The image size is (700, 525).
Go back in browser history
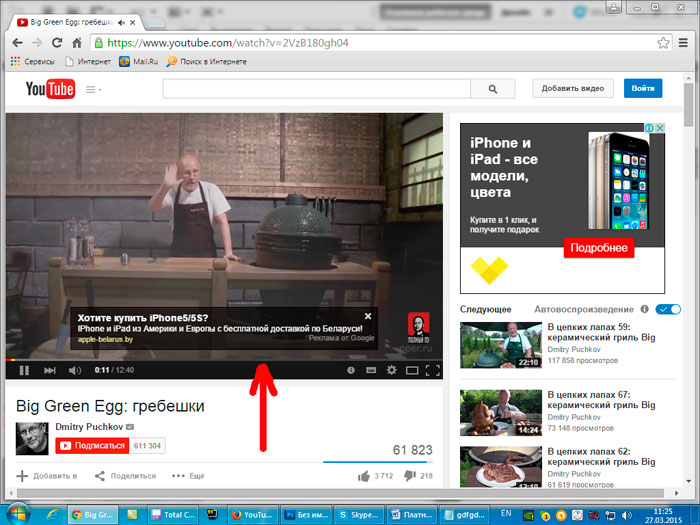(x=17, y=43)
